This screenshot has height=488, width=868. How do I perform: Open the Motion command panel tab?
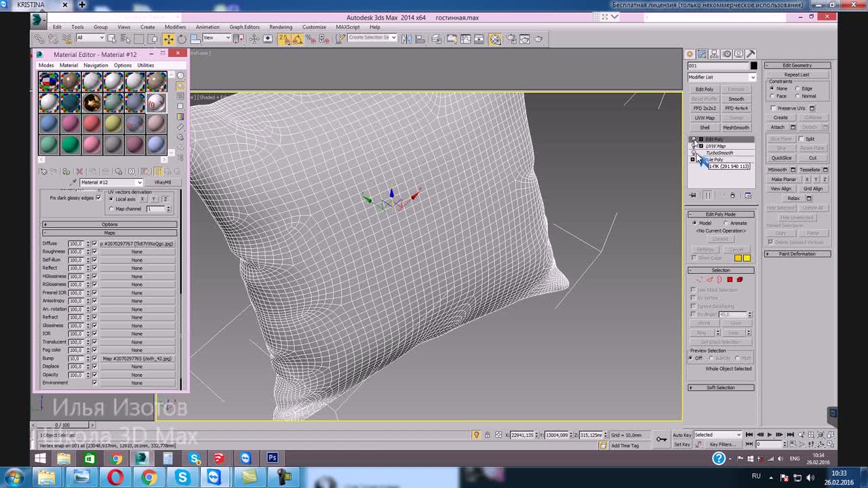tap(727, 54)
